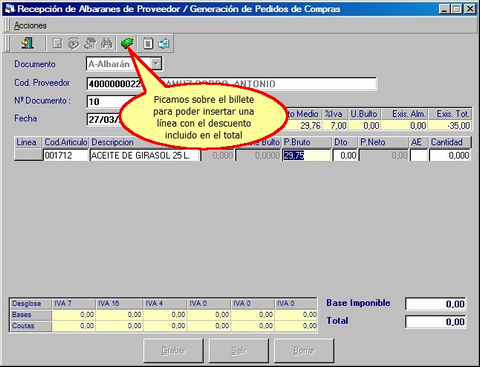Click the greyed binoculars search icon

pyautogui.click(x=107, y=43)
